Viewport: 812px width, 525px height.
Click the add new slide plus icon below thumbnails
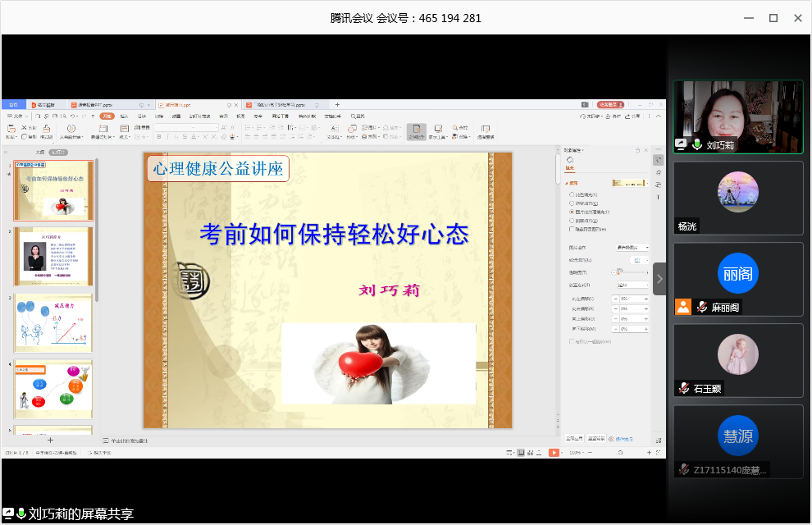click(x=50, y=441)
